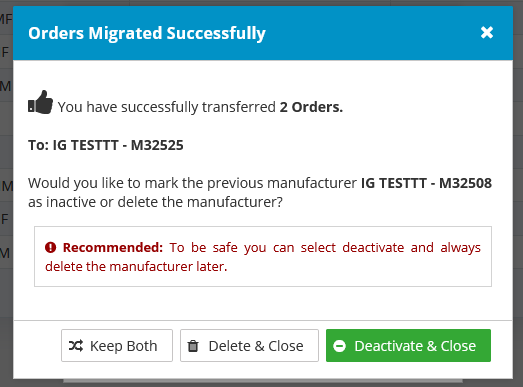The width and height of the screenshot is (523, 387).
Task: Click the 'You have successfully transferred' text
Action: (x=167, y=107)
